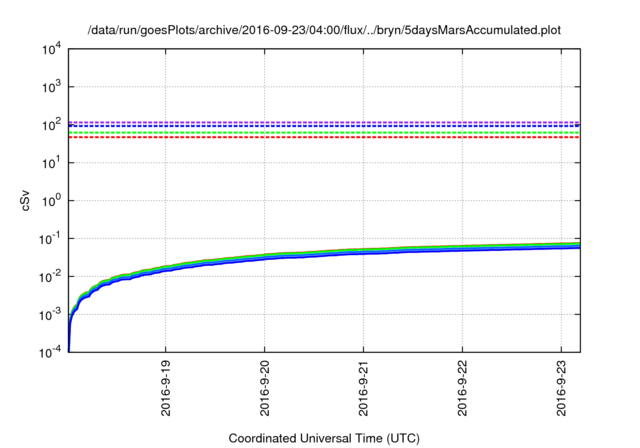The image size is (640, 448).
Task: Click the 2016-9-22 date tick label
Action: coord(462,388)
